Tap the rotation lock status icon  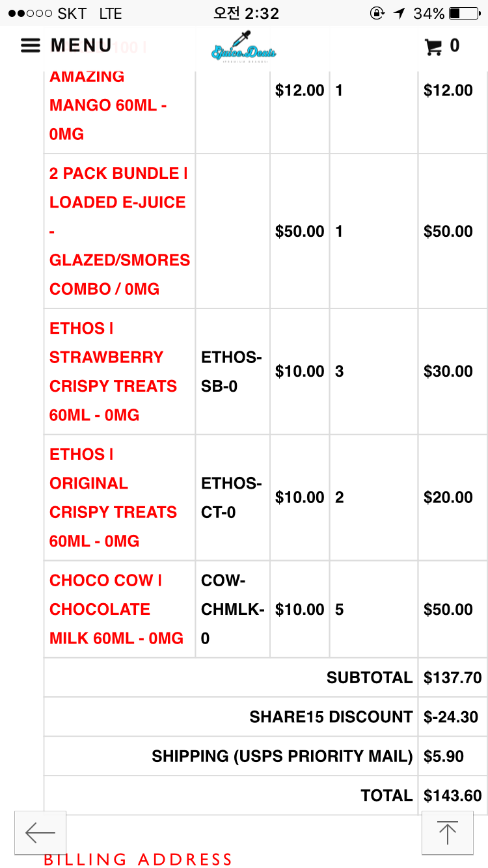tap(376, 13)
